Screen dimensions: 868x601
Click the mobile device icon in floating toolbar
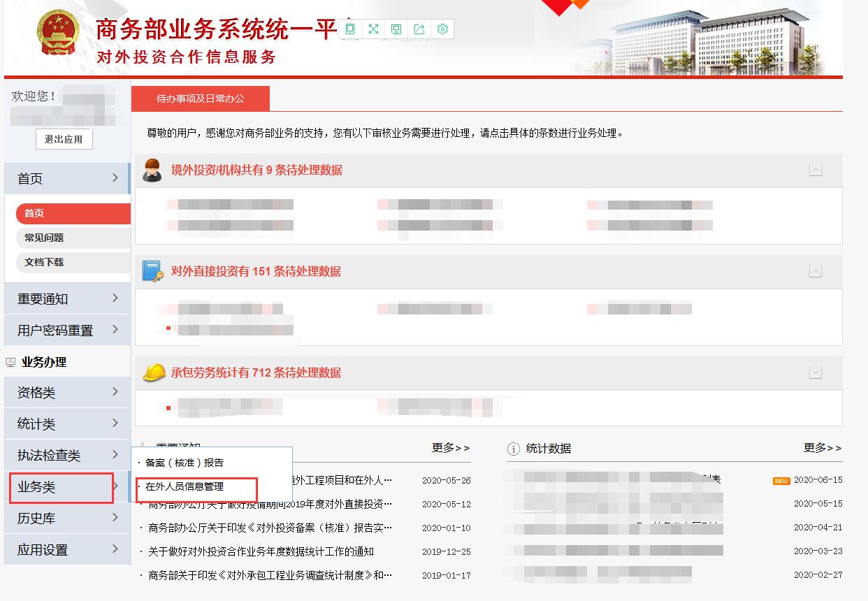coord(350,29)
